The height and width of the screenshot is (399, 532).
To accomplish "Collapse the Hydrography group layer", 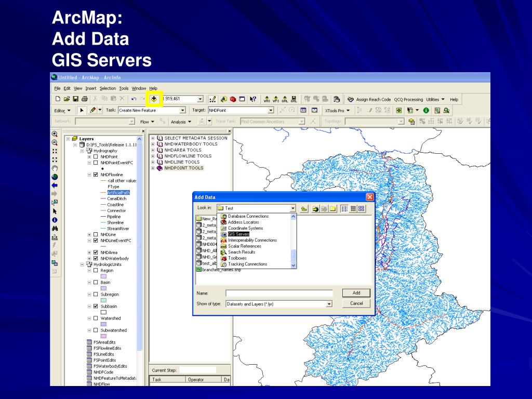I will point(82,151).
